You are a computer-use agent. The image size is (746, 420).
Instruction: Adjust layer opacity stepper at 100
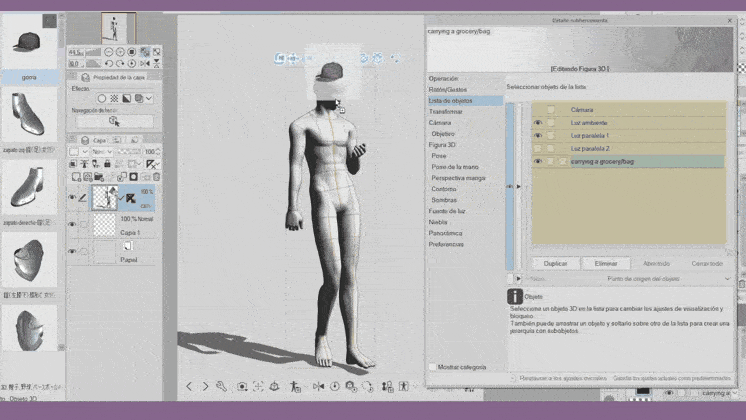pos(157,152)
